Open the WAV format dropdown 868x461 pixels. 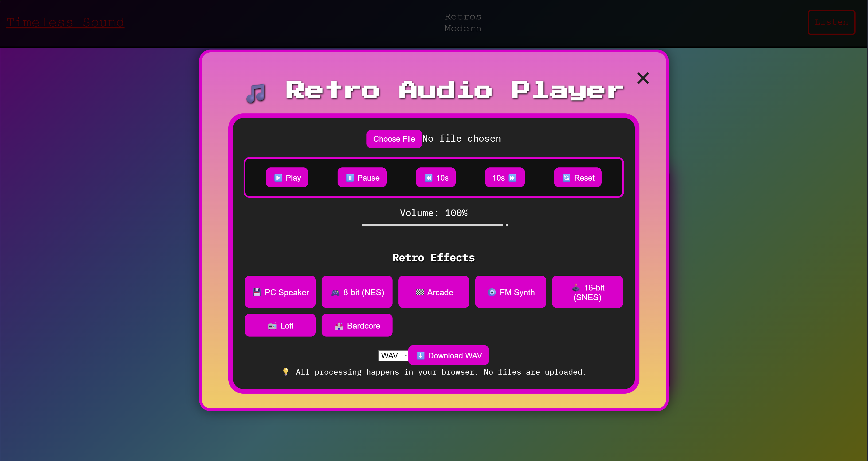click(x=393, y=356)
